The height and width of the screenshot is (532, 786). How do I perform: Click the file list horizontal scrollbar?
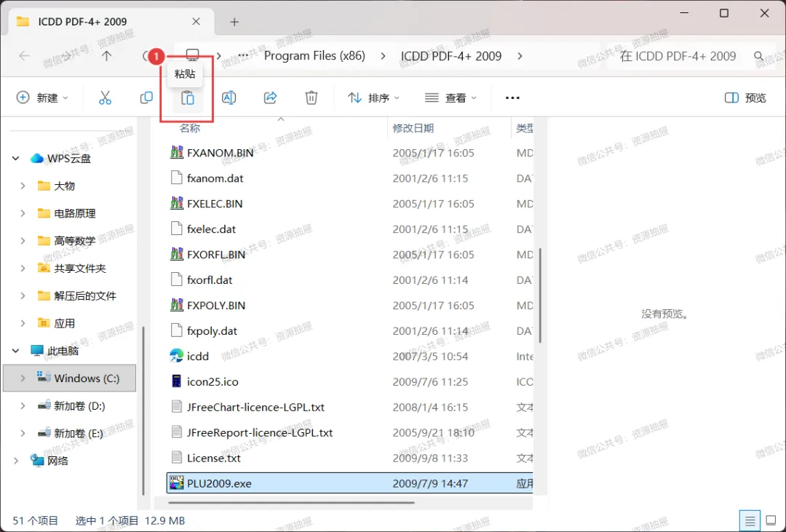coord(292,502)
